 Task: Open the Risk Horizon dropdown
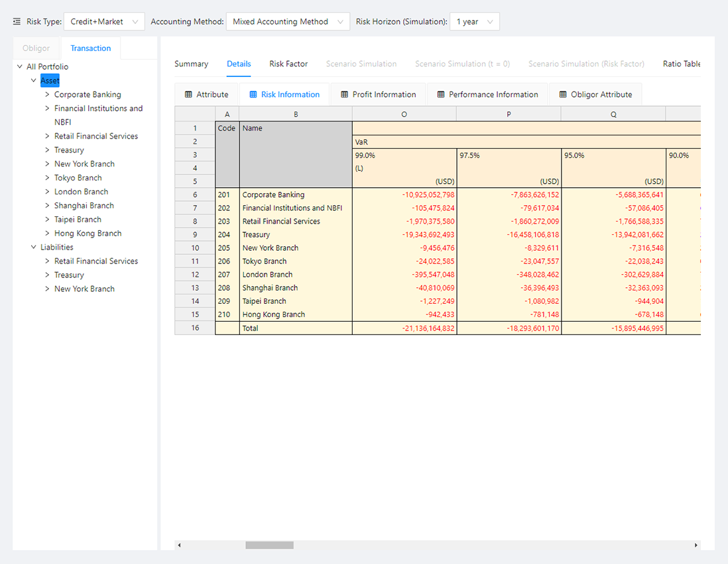click(474, 22)
